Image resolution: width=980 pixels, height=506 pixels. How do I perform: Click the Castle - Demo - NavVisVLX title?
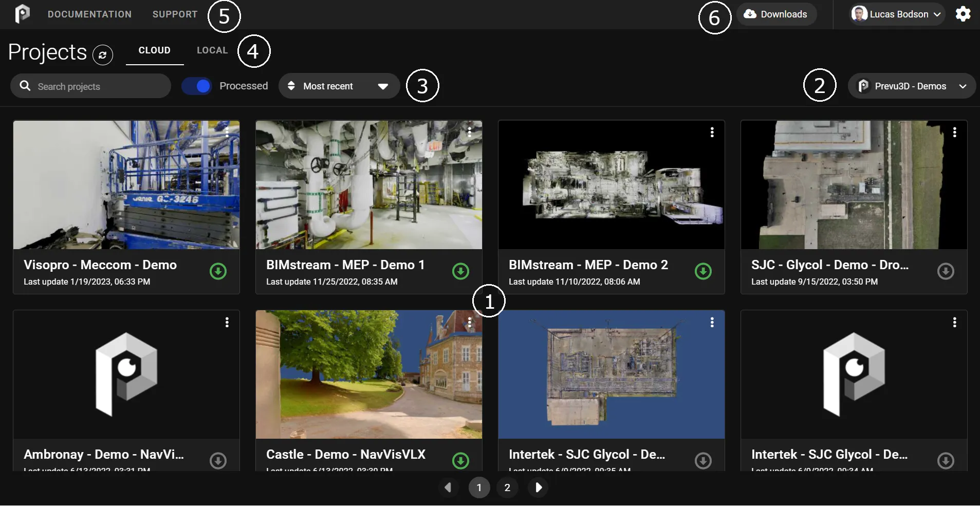click(x=346, y=455)
